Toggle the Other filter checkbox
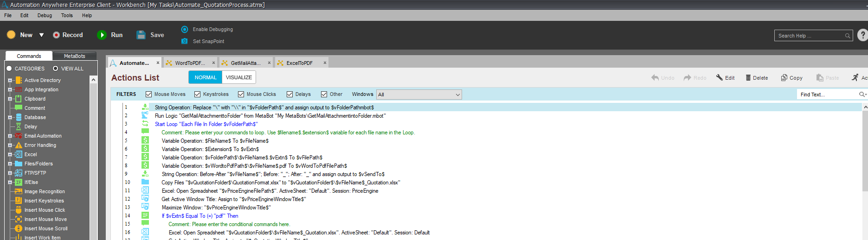This screenshot has width=868, height=240. click(x=324, y=95)
